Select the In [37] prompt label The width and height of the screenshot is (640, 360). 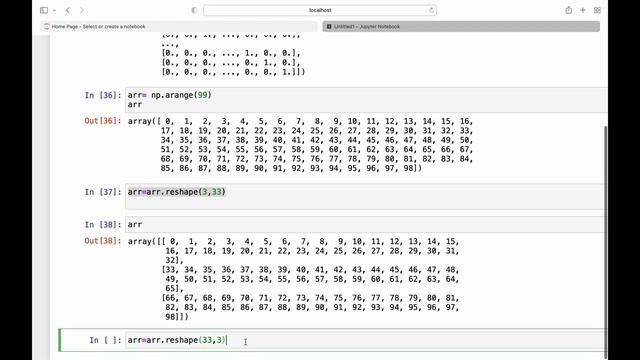pyautogui.click(x=103, y=192)
